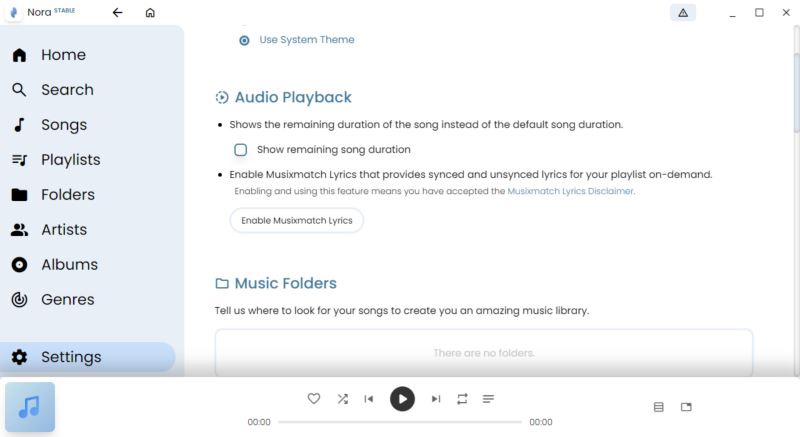Image resolution: width=800 pixels, height=437 pixels.
Task: Open the Musixmatch Lyrics Disclaimer link
Action: click(570, 191)
